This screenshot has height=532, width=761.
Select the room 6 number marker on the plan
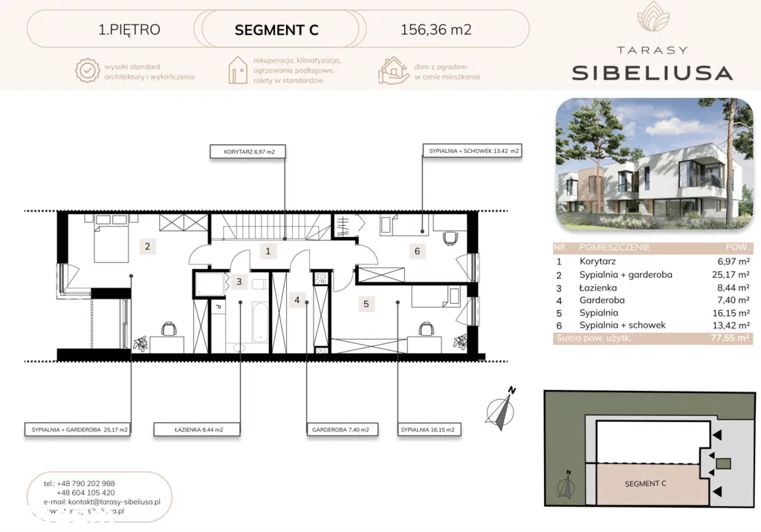pyautogui.click(x=417, y=251)
